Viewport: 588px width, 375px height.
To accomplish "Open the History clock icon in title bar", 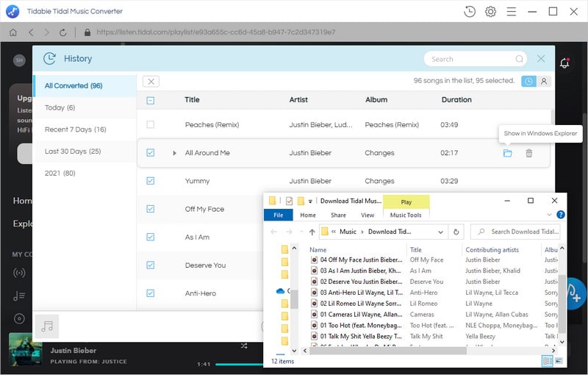I will [470, 12].
